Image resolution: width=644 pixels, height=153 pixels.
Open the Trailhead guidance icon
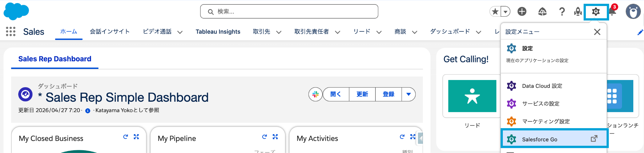click(542, 12)
